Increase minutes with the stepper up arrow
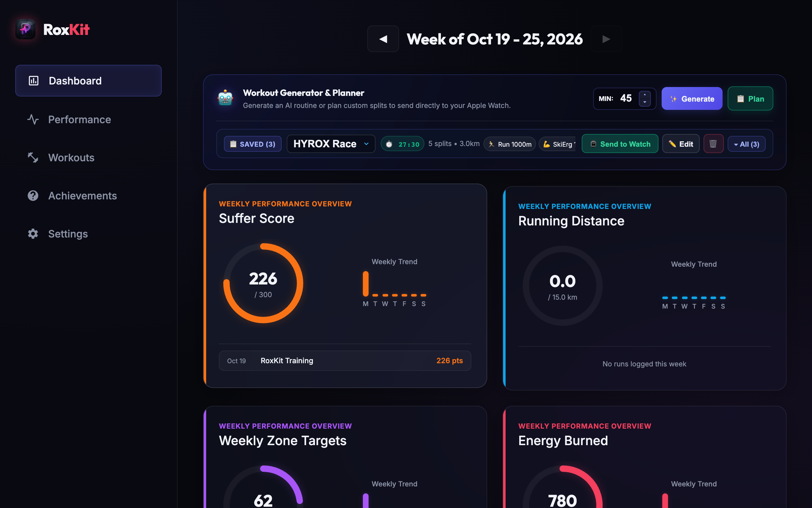 click(x=645, y=94)
